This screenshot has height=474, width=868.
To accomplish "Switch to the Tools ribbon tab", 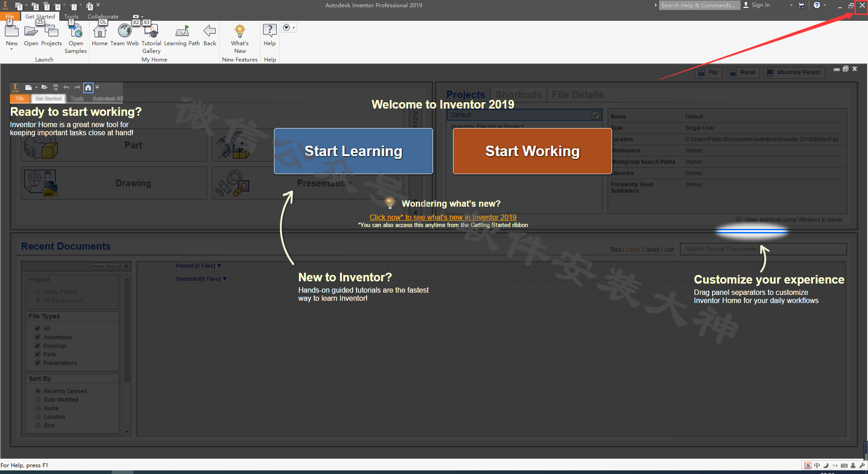I will [71, 16].
